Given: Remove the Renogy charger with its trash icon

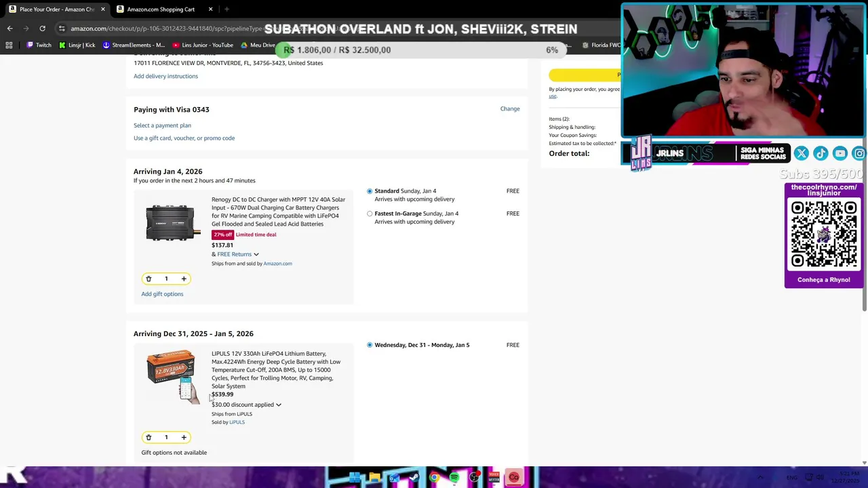Looking at the screenshot, I should click(x=149, y=279).
